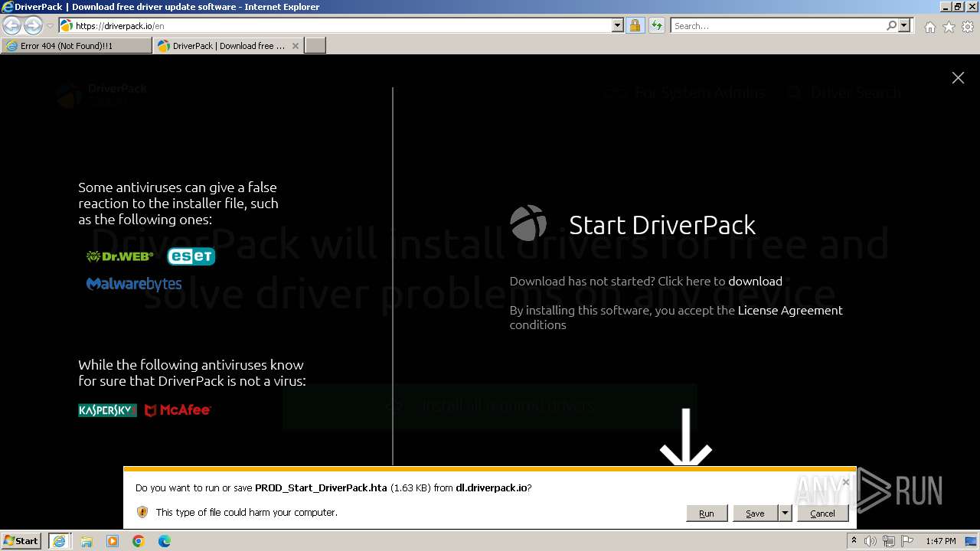Click the 'PROD_Start_DriverPack.hta' file name text
Screen dimensions: 980x551
(321, 487)
